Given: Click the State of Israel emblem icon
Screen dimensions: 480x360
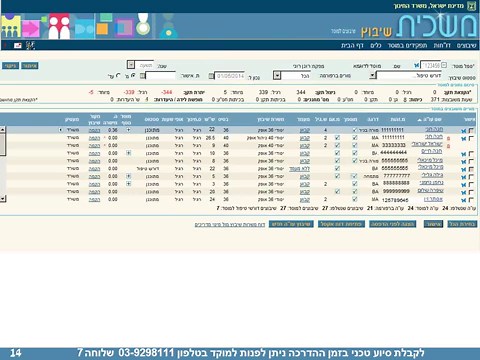Looking at the screenshot, I should 471,6.
